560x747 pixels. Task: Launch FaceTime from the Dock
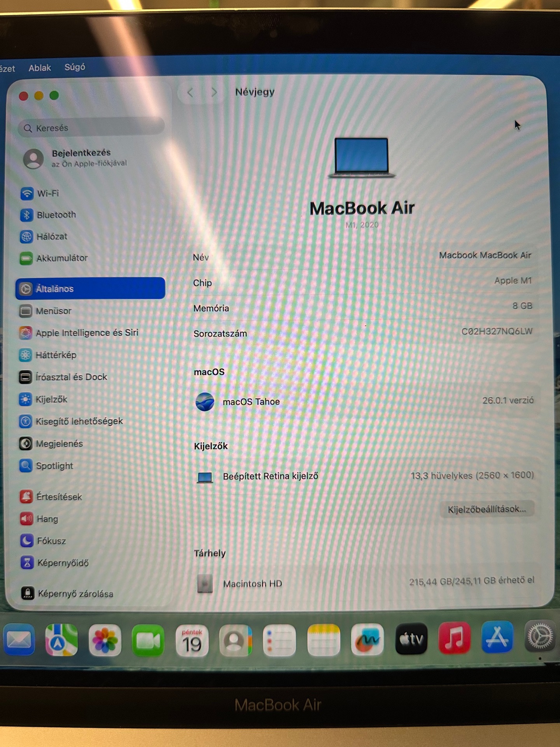point(148,641)
